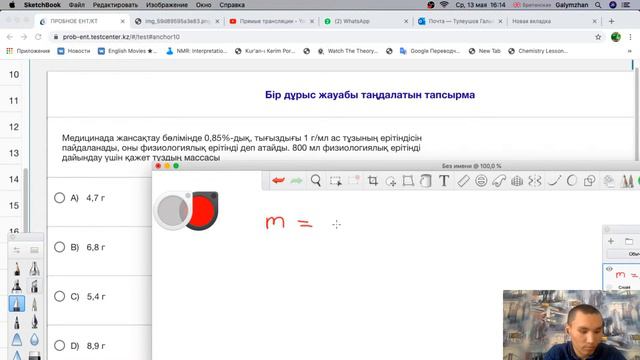Viewport: 640px width, 360px height.
Task: Select answer B) 6,8 г radio button
Action: pyautogui.click(x=60, y=247)
